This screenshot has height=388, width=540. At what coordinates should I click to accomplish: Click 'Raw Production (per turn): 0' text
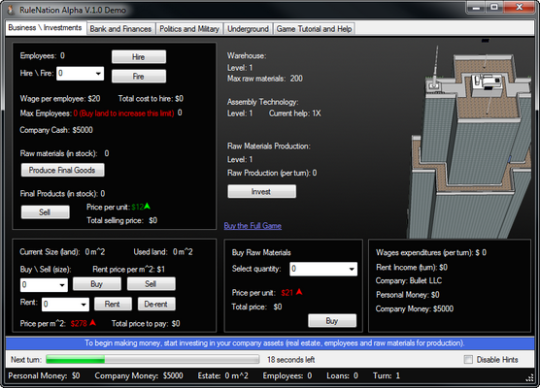(272, 173)
